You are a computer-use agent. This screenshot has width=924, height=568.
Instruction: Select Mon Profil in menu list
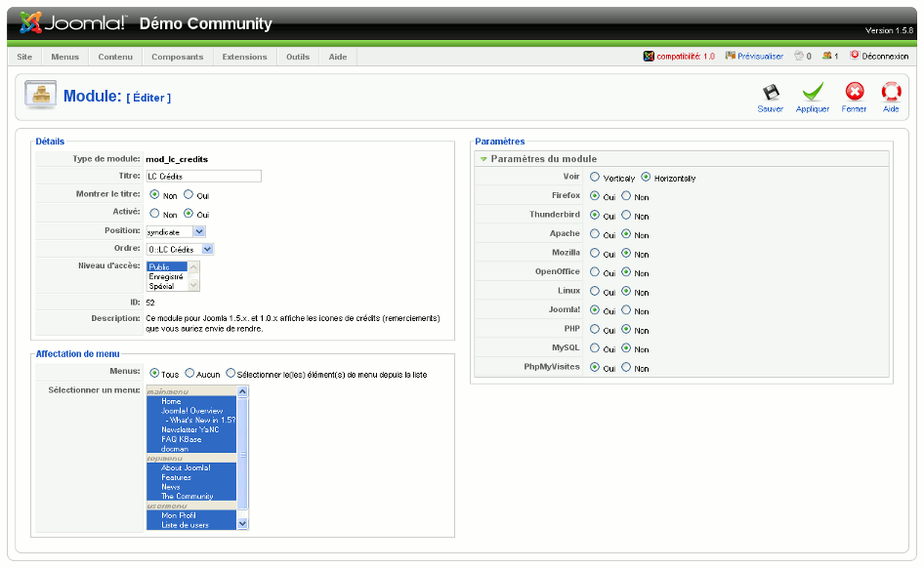pos(191,515)
